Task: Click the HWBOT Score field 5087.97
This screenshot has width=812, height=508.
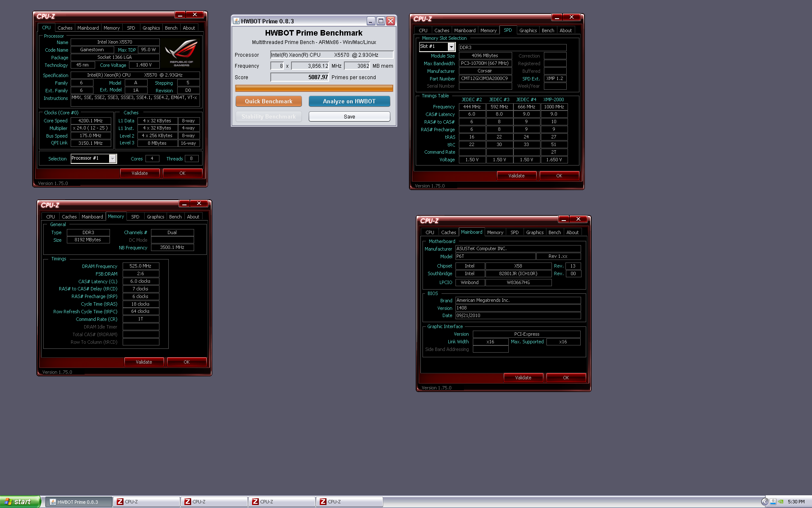Action: [300, 77]
